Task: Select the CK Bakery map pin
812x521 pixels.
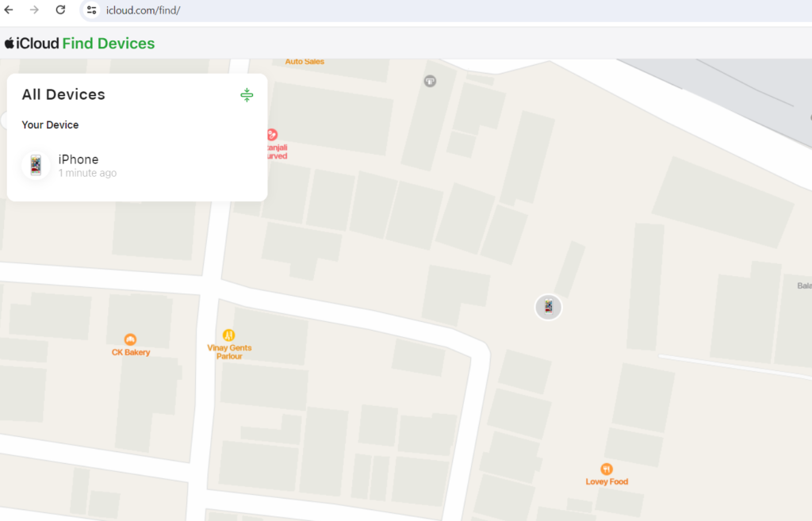Action: (x=130, y=339)
